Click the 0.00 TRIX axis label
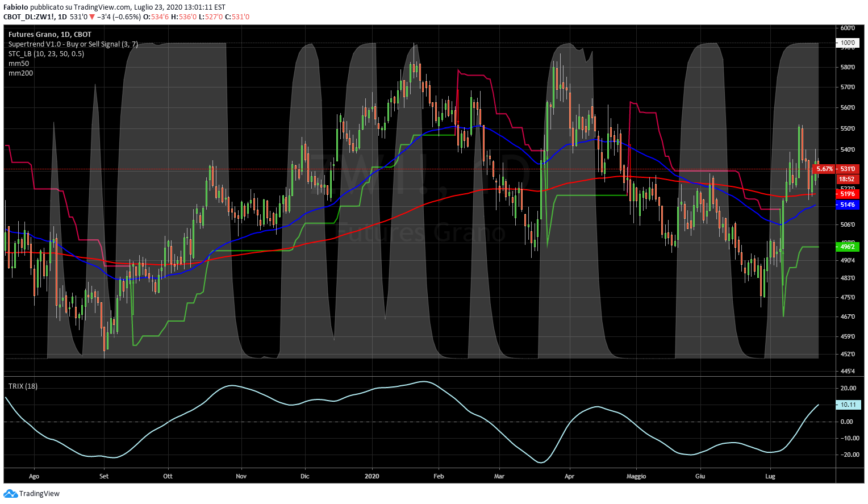This screenshot has height=504, width=868. (847, 422)
